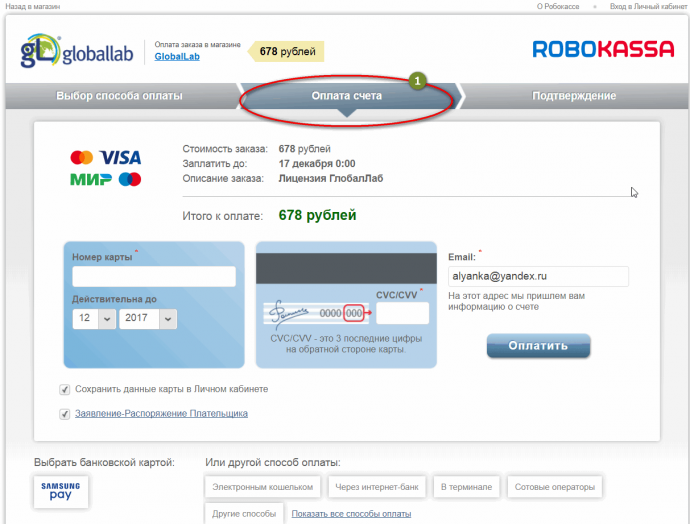The image size is (690, 524).
Task: Click the ROBOKASSA logo
Action: (603, 49)
